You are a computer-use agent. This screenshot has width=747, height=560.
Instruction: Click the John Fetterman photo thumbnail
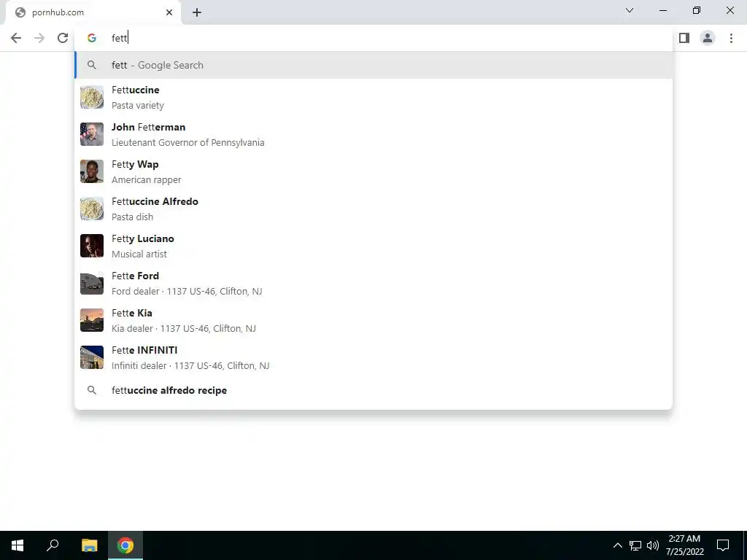click(x=92, y=134)
